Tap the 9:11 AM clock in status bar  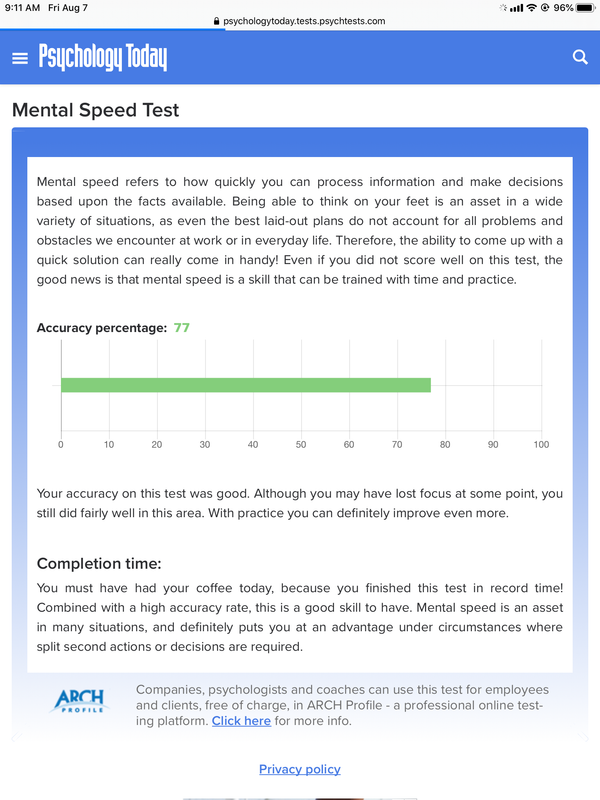(x=22, y=8)
